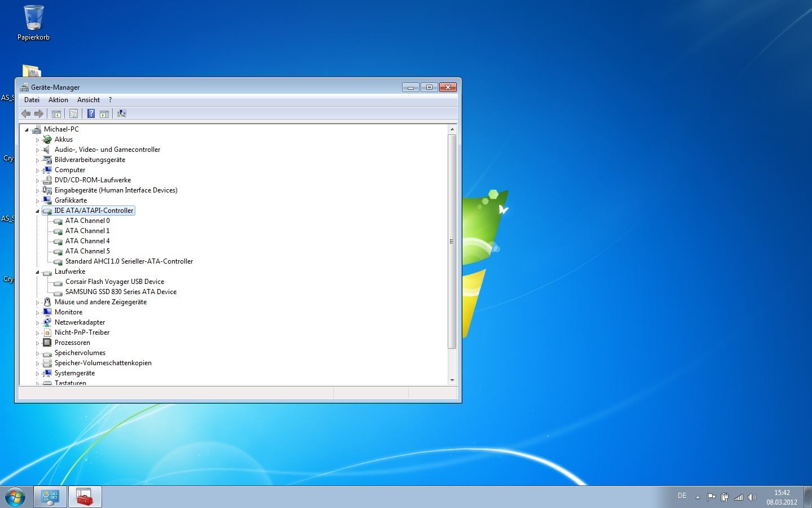
Task: Click the Forward arrow toolbar icon
Action: (x=39, y=113)
